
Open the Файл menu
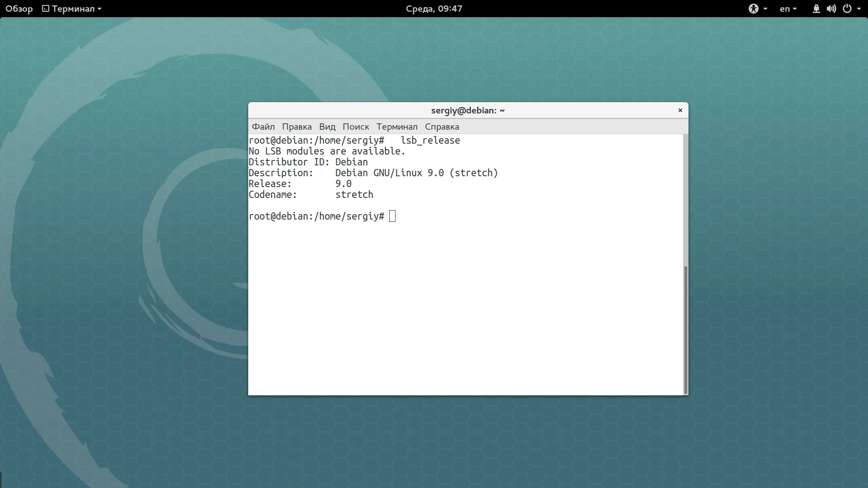[x=263, y=127]
